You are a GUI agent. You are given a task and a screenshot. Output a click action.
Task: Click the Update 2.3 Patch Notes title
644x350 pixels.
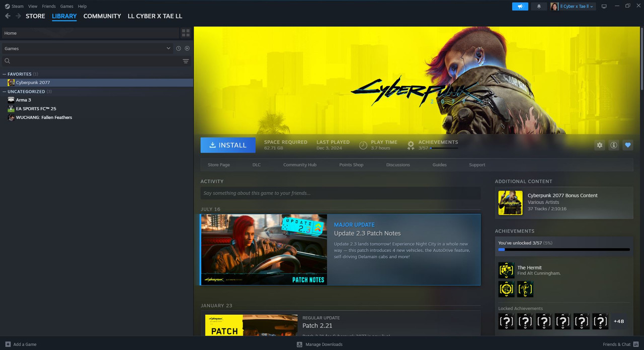coord(367,233)
